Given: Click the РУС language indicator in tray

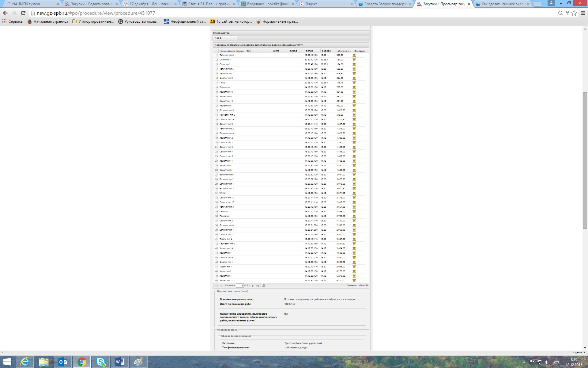Looking at the screenshot, I should click(x=557, y=362).
